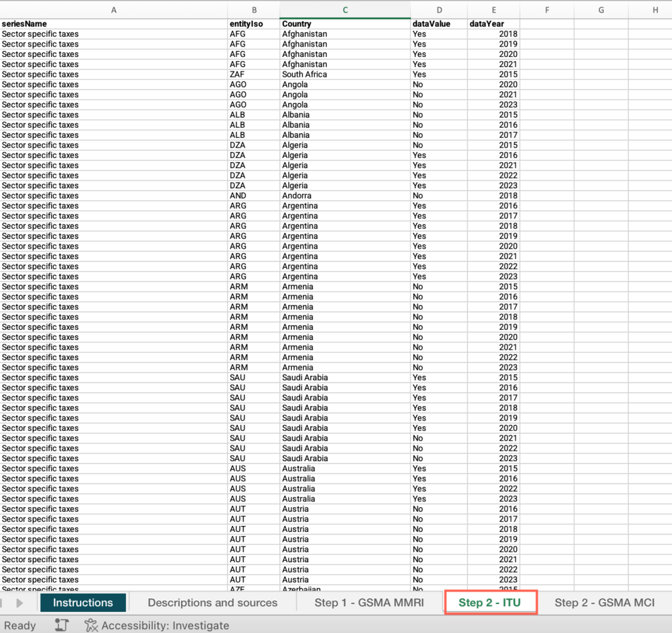Click year 2022 in the Argentina row

click(x=493, y=266)
